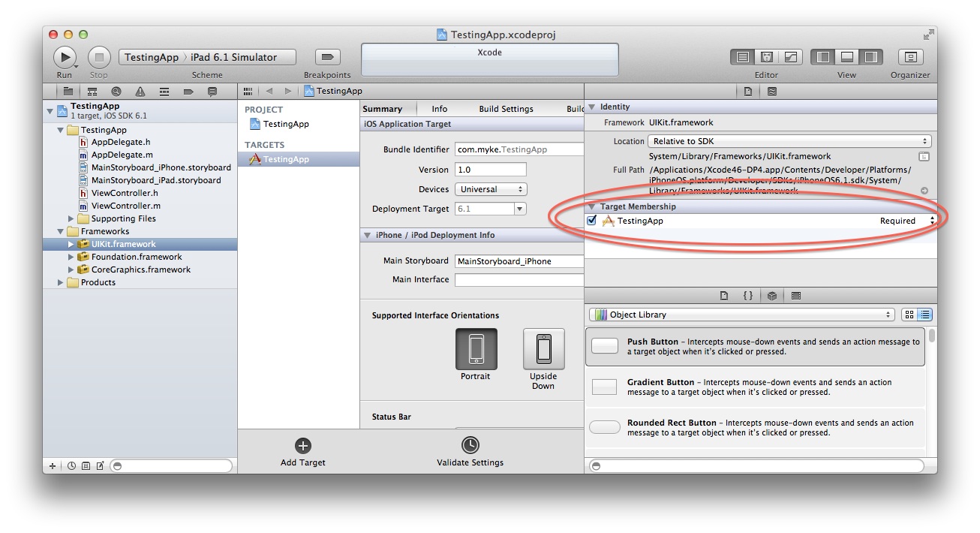Image resolution: width=980 pixels, height=533 pixels.
Task: Show the Log navigator
Action: (212, 92)
